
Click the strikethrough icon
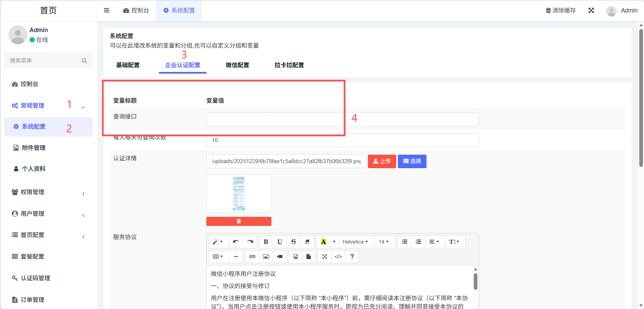coord(293,242)
